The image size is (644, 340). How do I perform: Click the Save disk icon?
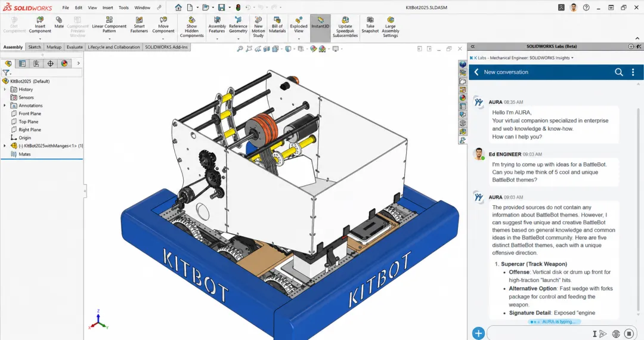[x=221, y=7]
